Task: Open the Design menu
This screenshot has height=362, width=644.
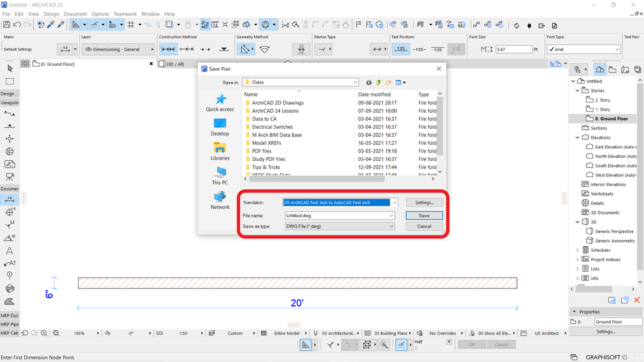Action: [52, 14]
